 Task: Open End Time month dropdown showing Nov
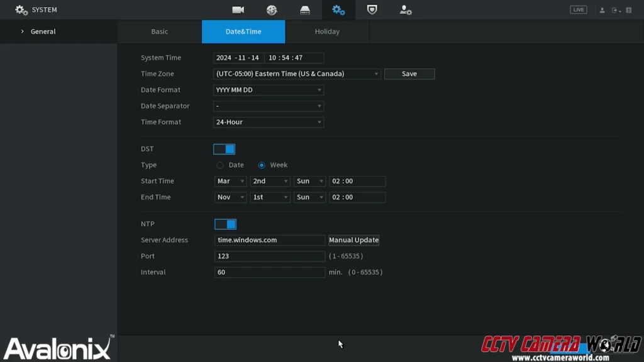230,197
